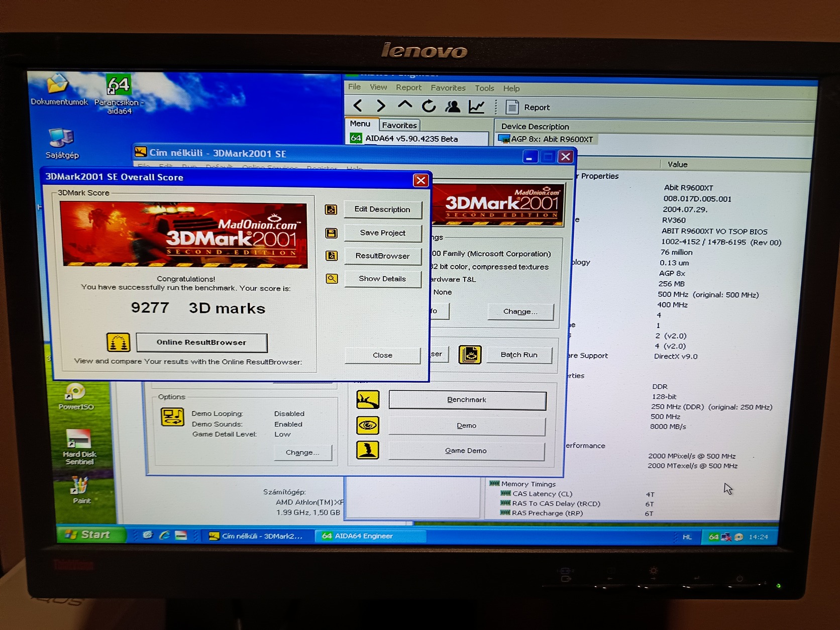Click the yellow icon beside Online ResultBrowser

click(119, 342)
